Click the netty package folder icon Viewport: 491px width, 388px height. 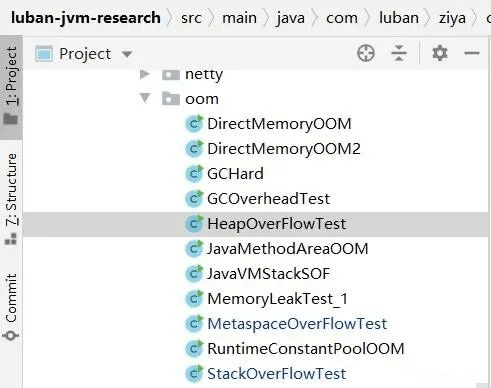[x=171, y=75]
